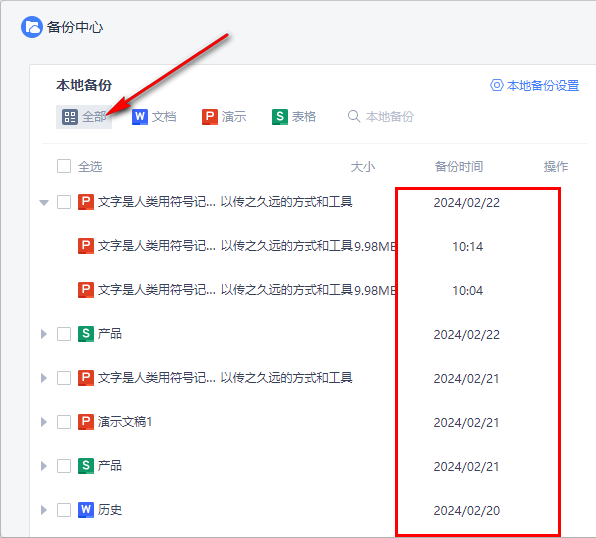Viewport: 596px width, 538px height.
Task: Click the 本地备份 search magnifier icon
Action: [x=354, y=116]
